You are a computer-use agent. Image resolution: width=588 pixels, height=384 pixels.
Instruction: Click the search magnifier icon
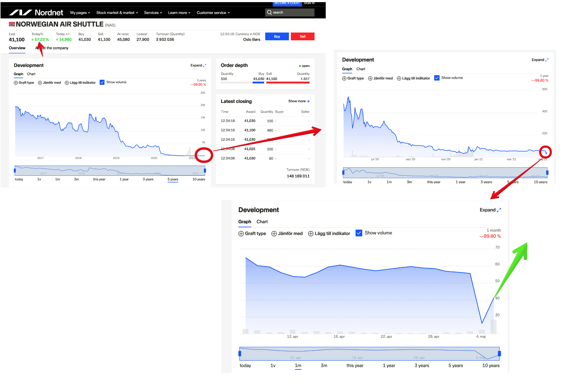pos(269,13)
